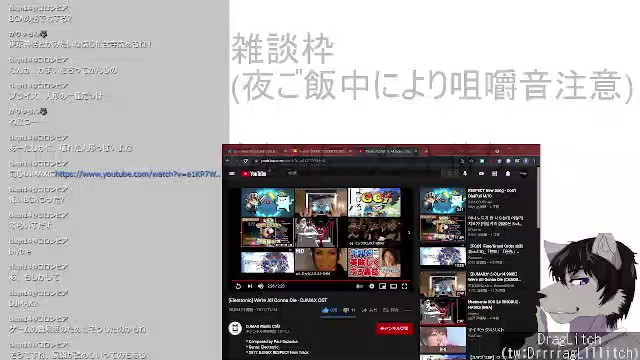Open endscreen top-middle tablet gameplay video
This screenshot has height=360, width=640.
coord(321,202)
